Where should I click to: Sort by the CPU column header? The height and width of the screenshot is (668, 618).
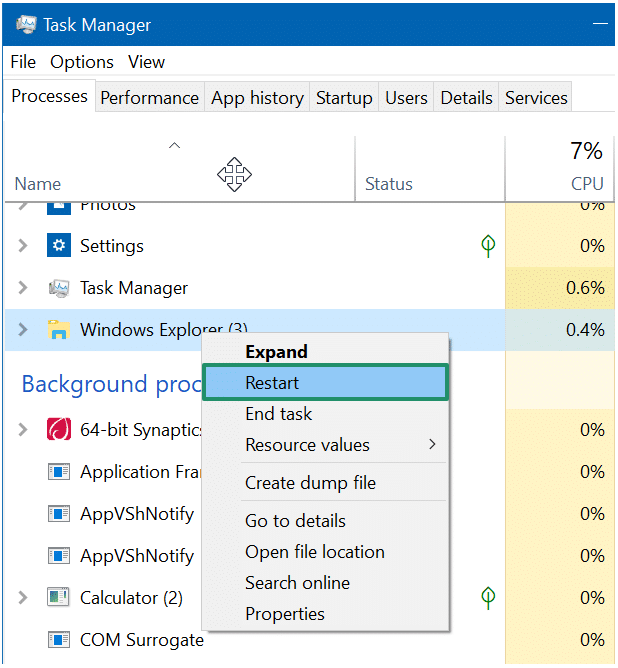(560, 169)
